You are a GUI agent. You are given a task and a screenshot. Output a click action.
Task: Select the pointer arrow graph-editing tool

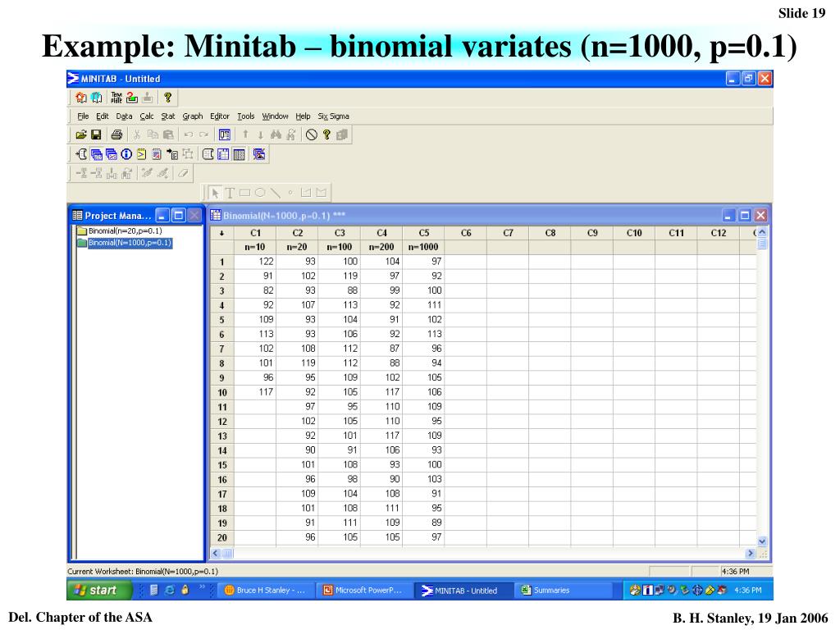215,193
